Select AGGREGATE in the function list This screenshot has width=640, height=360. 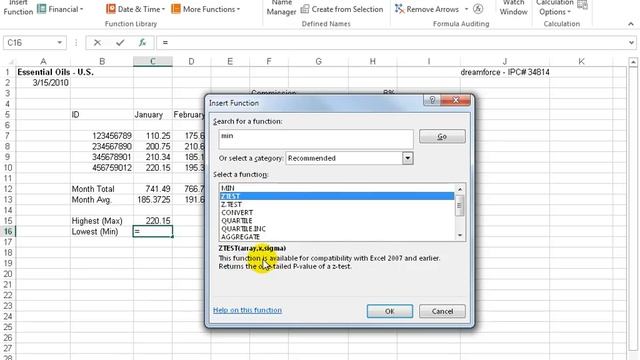tap(337, 237)
